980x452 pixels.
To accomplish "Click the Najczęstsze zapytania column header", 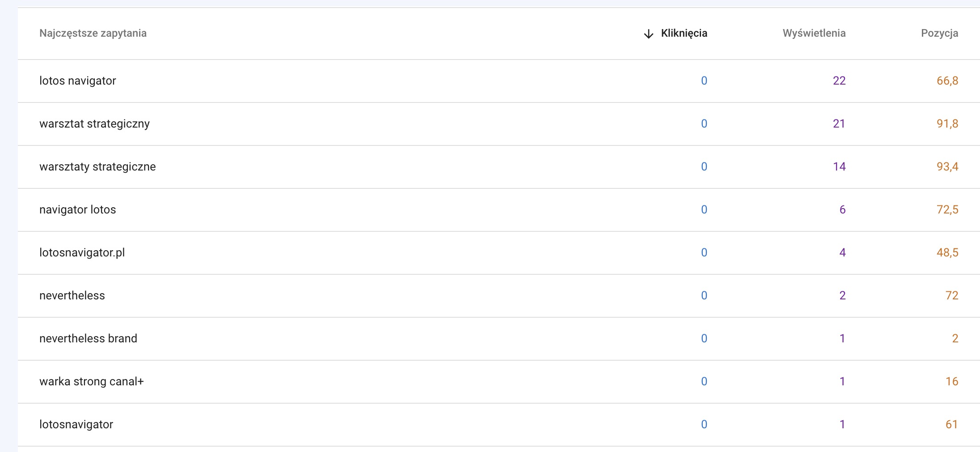I will pyautogui.click(x=93, y=33).
